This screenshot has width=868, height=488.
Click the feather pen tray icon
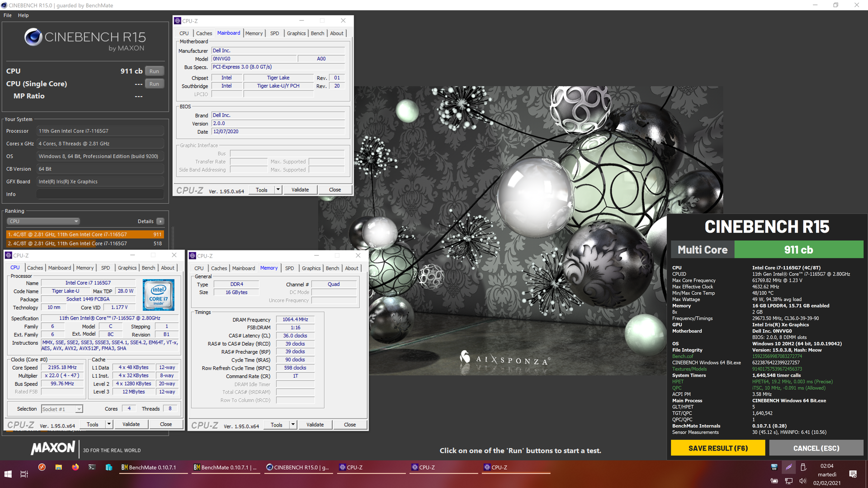788,467
